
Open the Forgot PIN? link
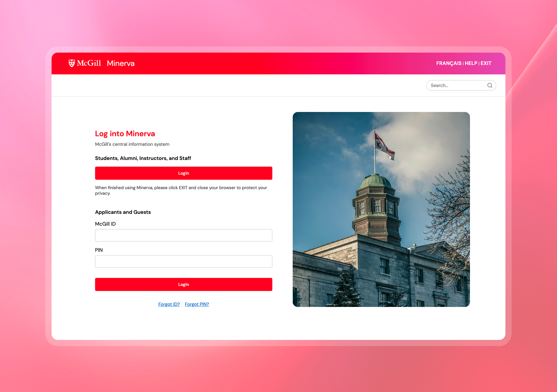coord(197,304)
